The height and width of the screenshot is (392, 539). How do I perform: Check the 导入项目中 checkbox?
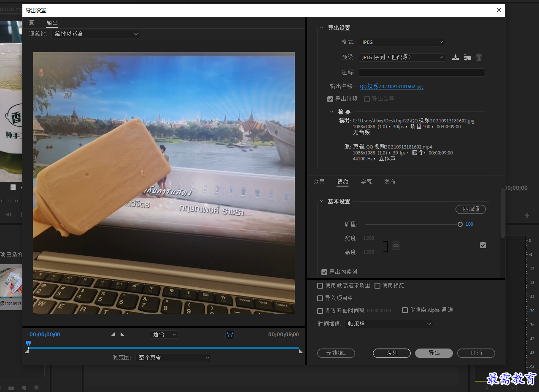320,298
